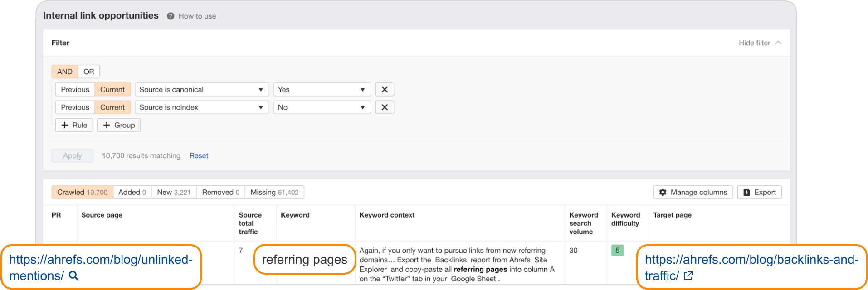Open backlinks-and-traffic external link icon
Image resolution: width=868 pixels, height=290 pixels.
[x=688, y=275]
